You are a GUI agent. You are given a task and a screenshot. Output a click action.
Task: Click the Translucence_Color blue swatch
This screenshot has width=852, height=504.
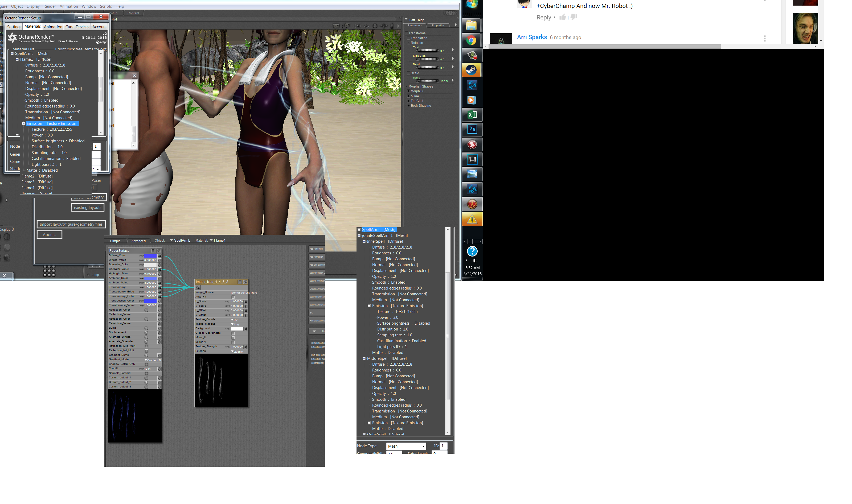(x=150, y=301)
